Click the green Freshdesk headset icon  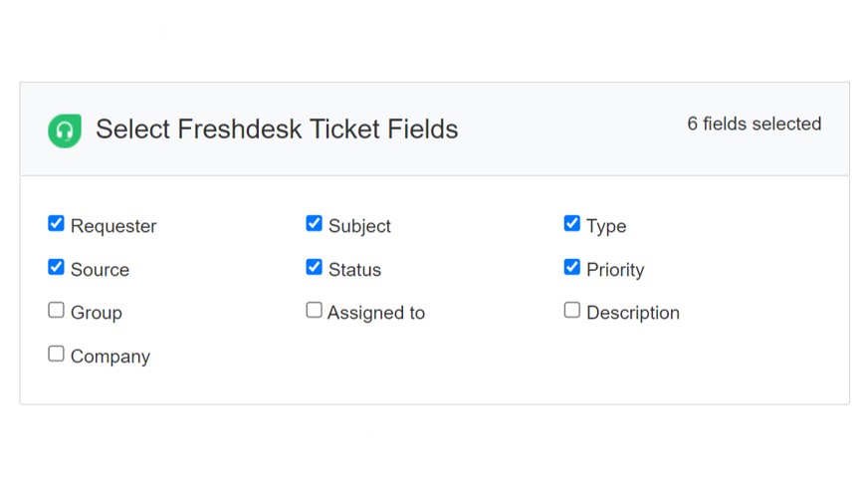65,130
